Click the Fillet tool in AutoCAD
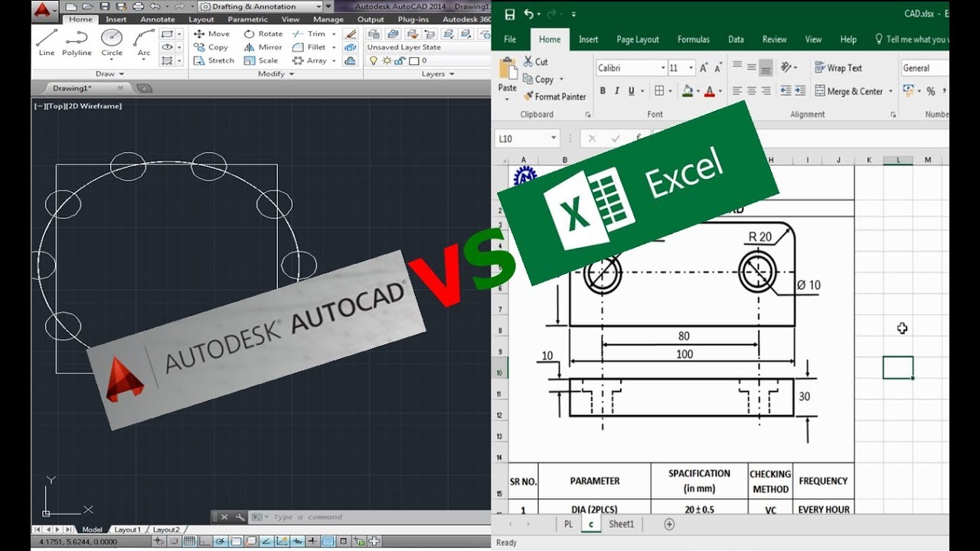The image size is (980, 551). tap(310, 47)
